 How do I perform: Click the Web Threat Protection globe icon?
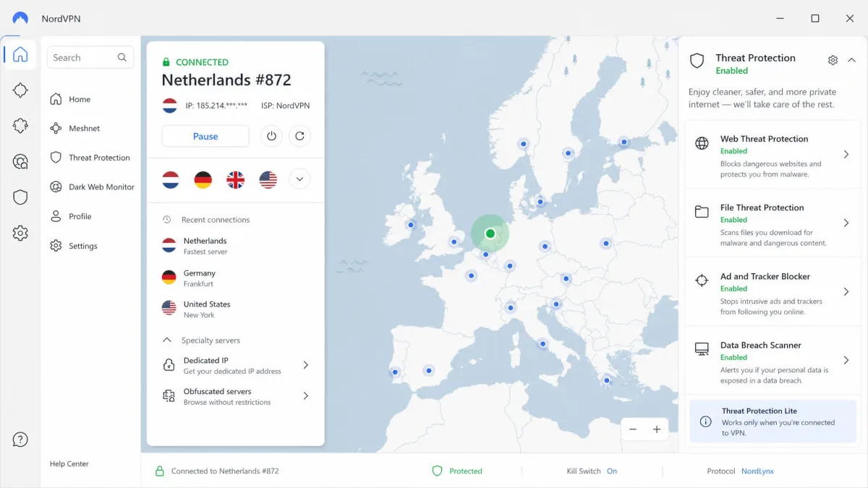pyautogui.click(x=702, y=143)
